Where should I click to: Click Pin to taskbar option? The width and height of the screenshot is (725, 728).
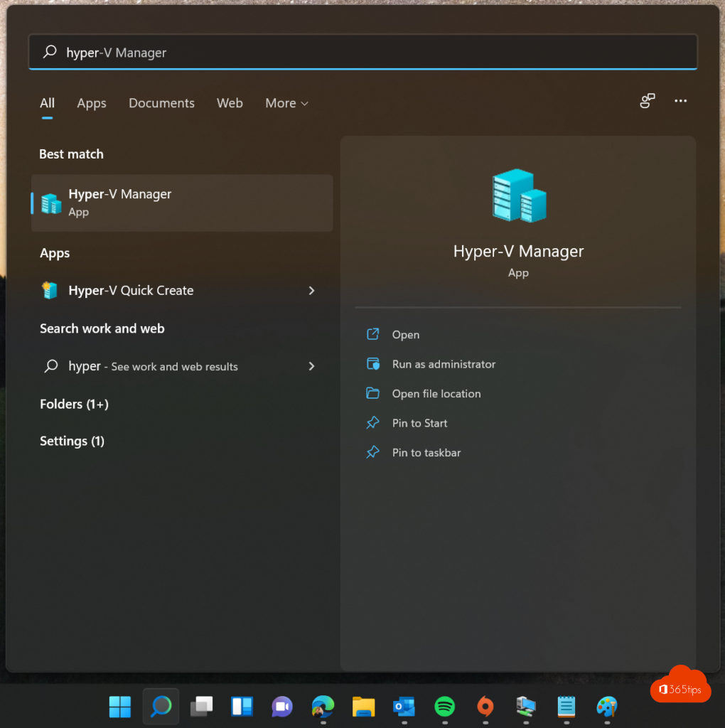point(426,452)
